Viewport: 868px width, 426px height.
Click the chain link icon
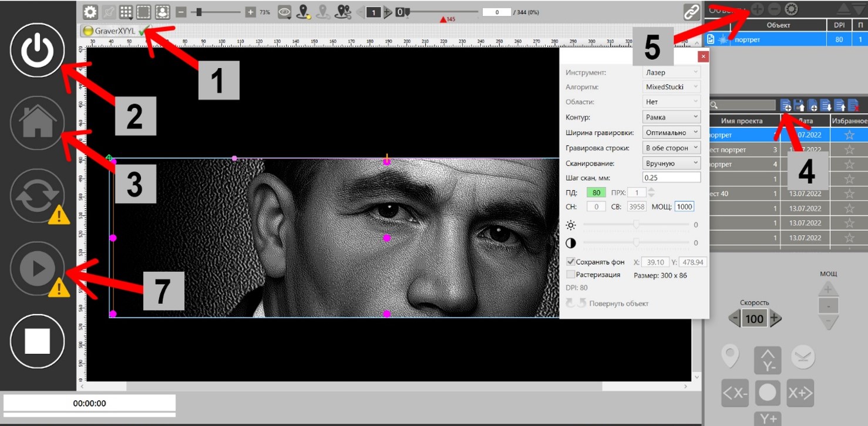[x=691, y=12]
